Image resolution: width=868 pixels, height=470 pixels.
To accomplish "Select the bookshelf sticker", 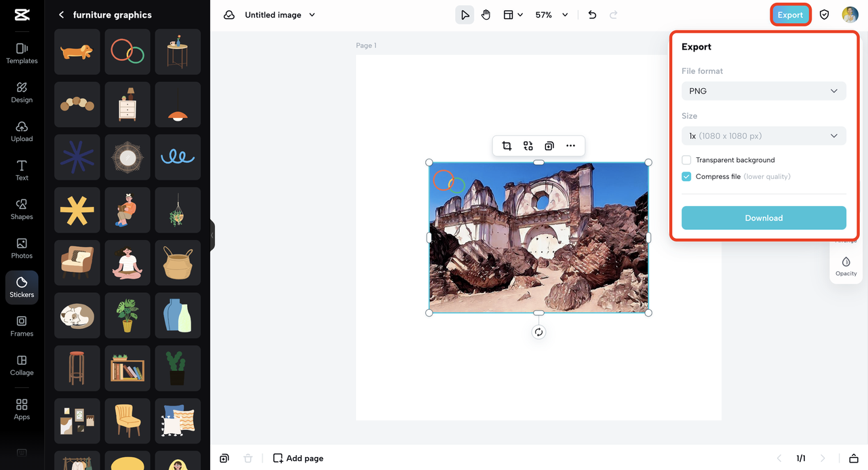I will coord(127,368).
